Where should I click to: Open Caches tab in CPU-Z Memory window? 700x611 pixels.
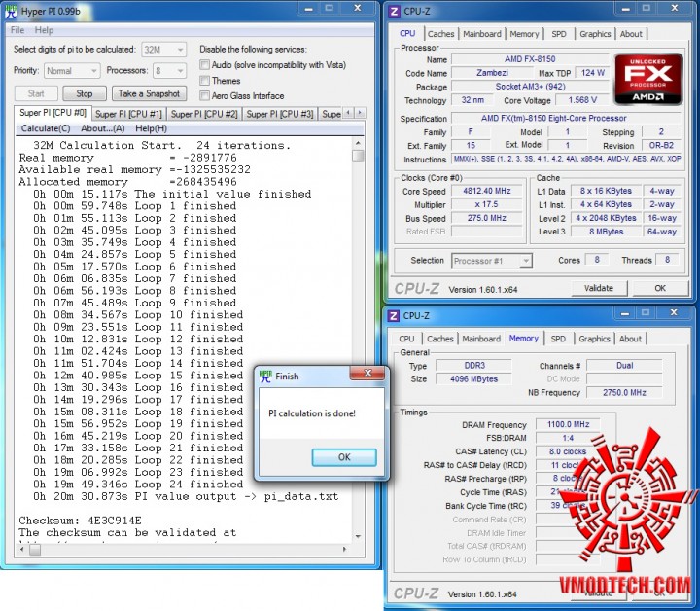click(439, 339)
